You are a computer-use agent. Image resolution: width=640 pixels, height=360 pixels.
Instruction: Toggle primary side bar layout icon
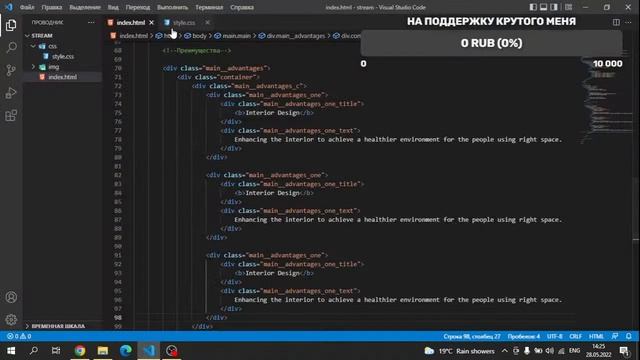pyautogui.click(x=533, y=7)
